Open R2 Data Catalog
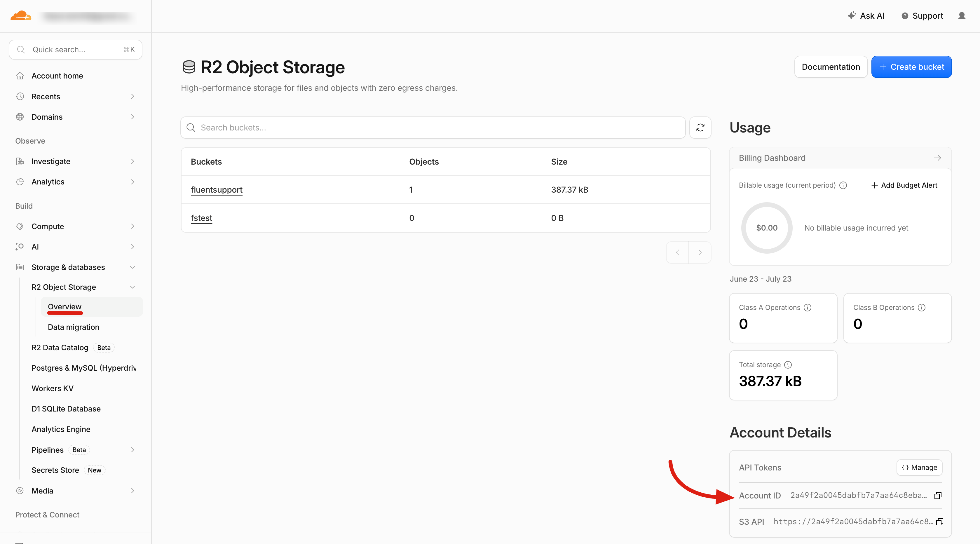This screenshot has width=980, height=544. 60,347
